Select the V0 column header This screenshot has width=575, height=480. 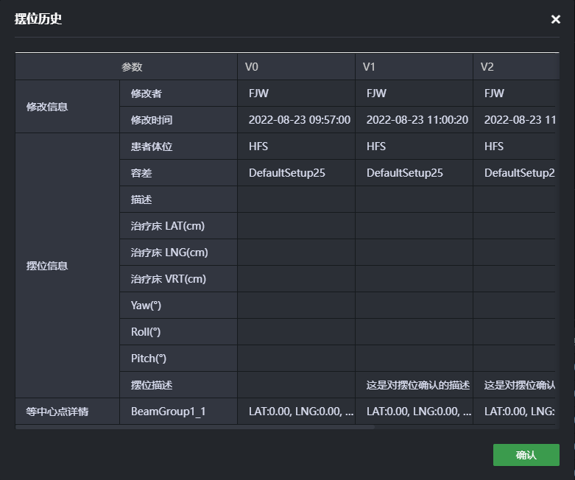point(296,67)
